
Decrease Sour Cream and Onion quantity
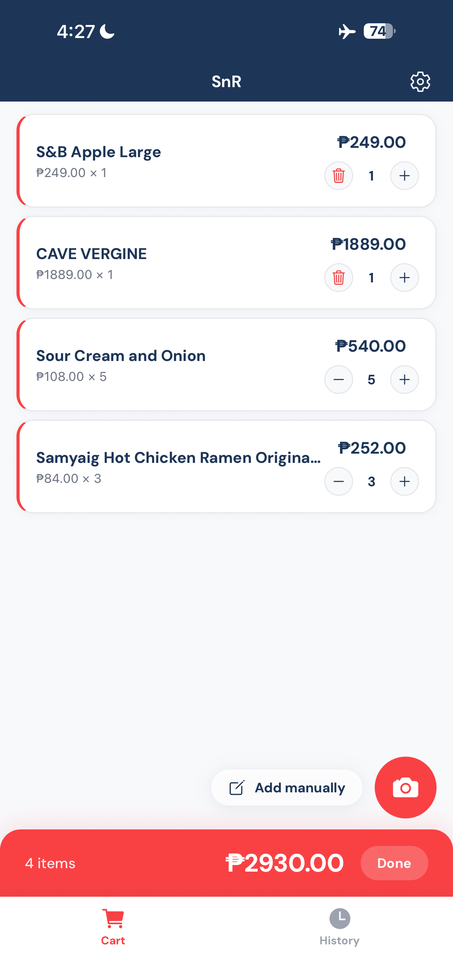338,380
